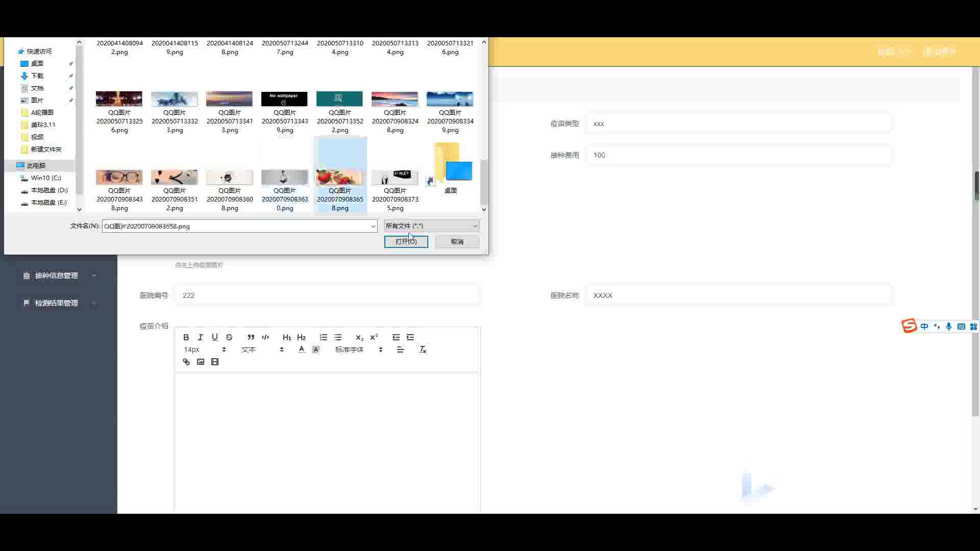Toggle italic formatting in the editor

[x=200, y=337]
